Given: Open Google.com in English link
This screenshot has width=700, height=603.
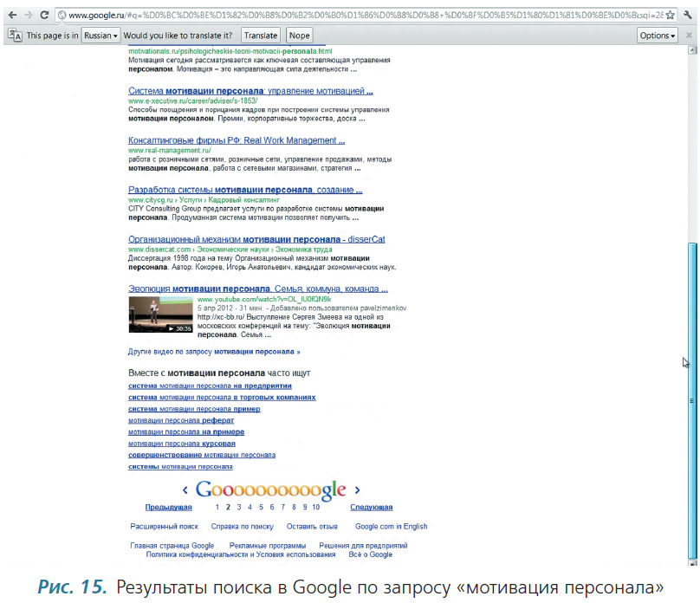Looking at the screenshot, I should click(391, 526).
